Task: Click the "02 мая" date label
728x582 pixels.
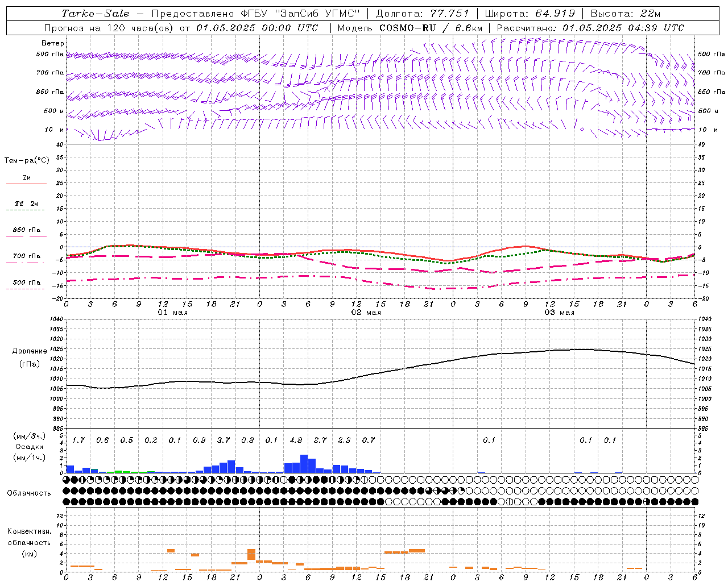Action: coord(366,313)
